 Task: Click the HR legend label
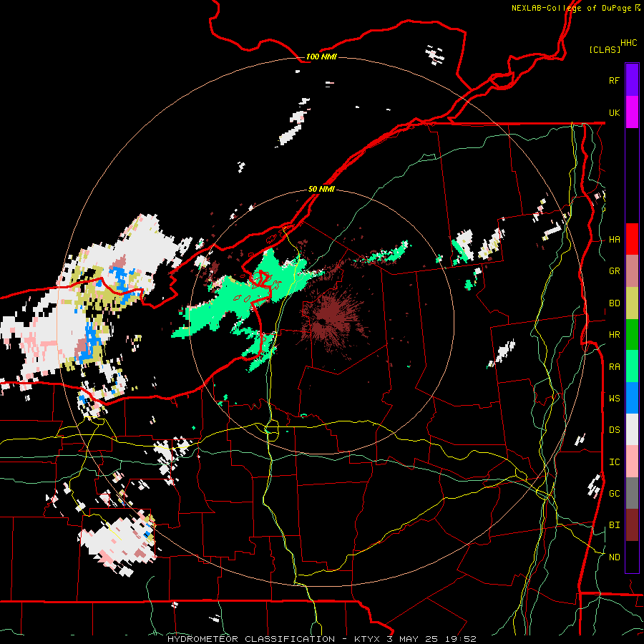point(614,335)
